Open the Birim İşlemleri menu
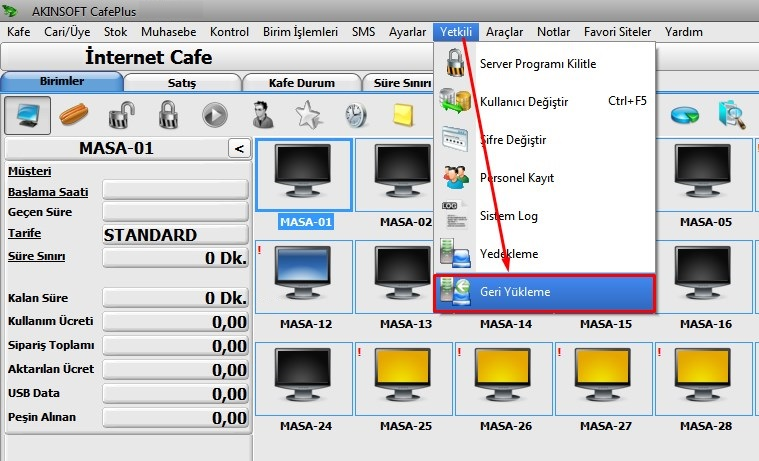This screenshot has height=461, width=759. point(300,32)
